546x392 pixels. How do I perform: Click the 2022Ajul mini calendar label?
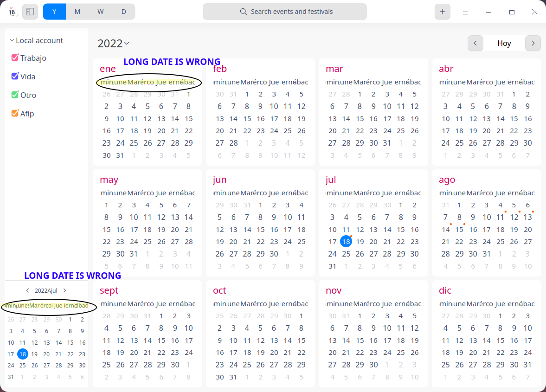pos(46,291)
